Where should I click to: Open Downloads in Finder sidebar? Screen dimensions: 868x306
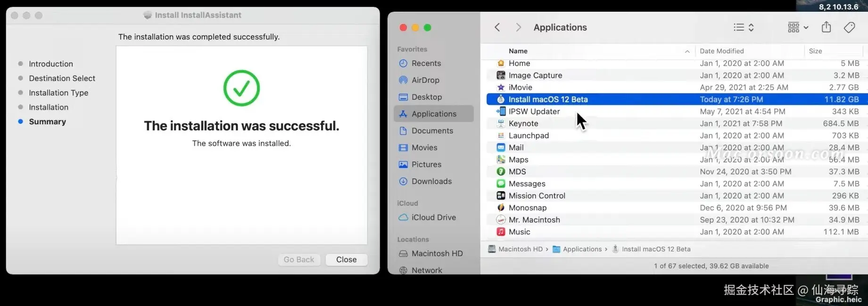coord(431,181)
